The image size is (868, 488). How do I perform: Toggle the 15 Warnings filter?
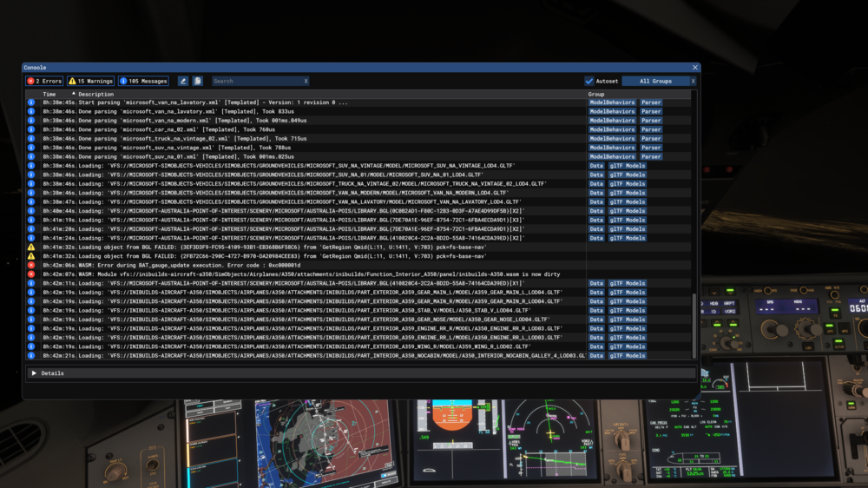point(91,81)
